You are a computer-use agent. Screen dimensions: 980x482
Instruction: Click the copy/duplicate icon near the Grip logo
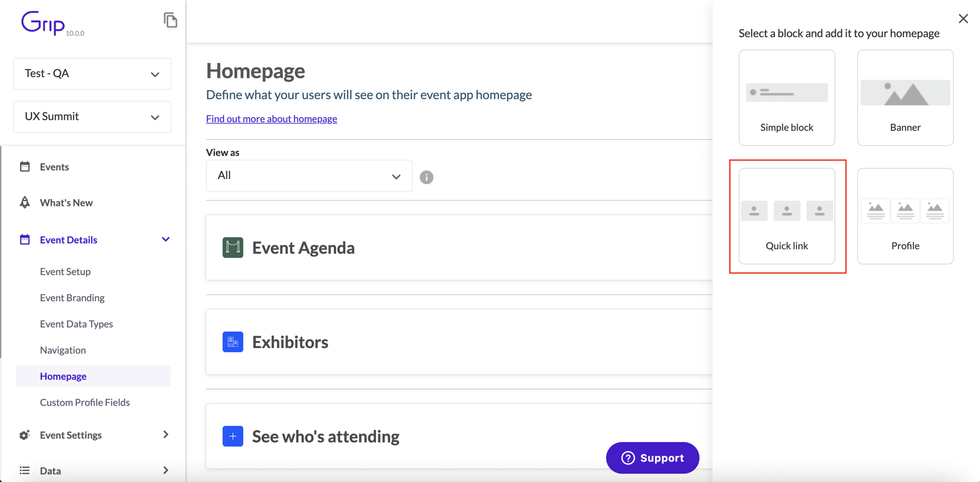170,19
